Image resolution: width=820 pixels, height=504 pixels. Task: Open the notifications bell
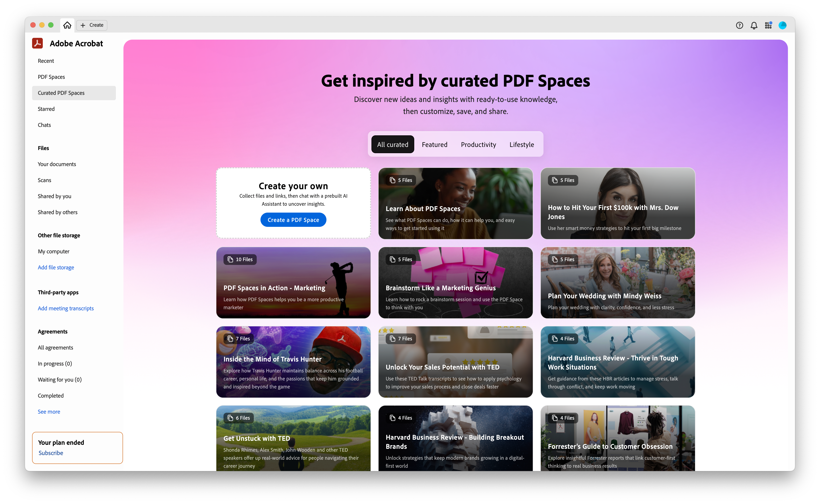754,25
